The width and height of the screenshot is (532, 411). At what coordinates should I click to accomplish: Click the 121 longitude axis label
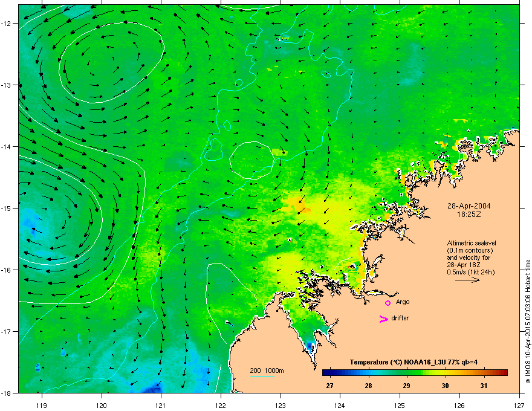161,405
